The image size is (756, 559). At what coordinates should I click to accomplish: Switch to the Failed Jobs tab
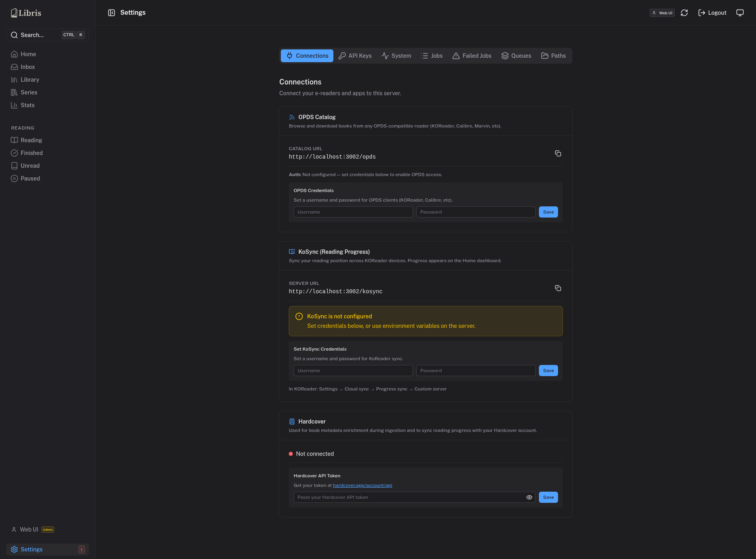[472, 56]
